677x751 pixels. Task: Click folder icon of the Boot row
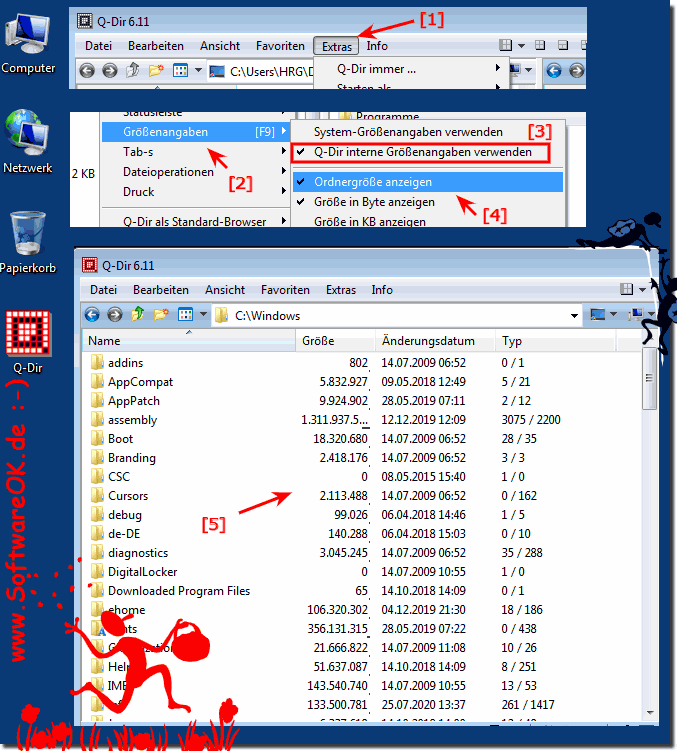click(x=97, y=438)
